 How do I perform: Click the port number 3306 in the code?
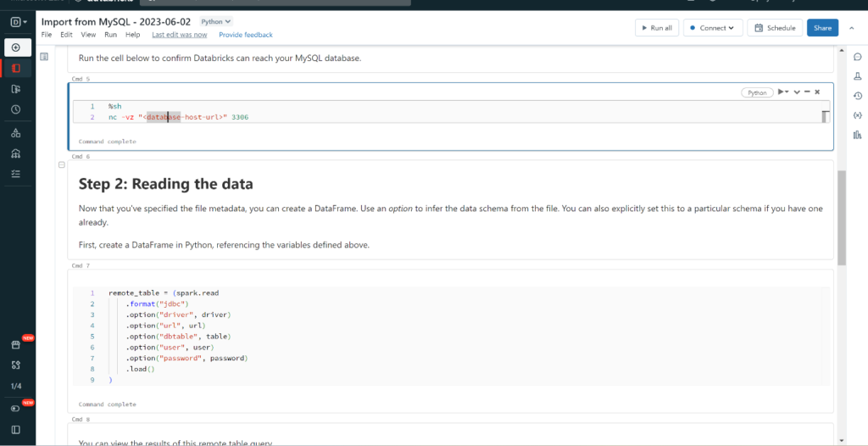(x=240, y=118)
